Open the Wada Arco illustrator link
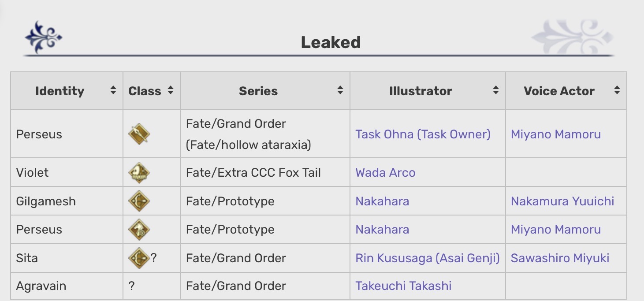This screenshot has height=301, width=644. click(385, 172)
